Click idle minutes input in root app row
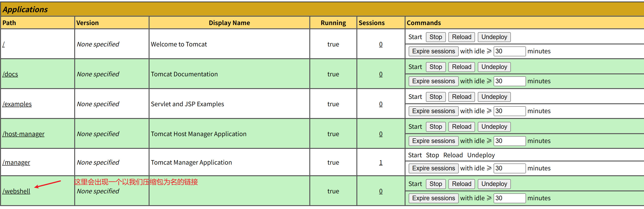644x209 pixels. pyautogui.click(x=509, y=51)
